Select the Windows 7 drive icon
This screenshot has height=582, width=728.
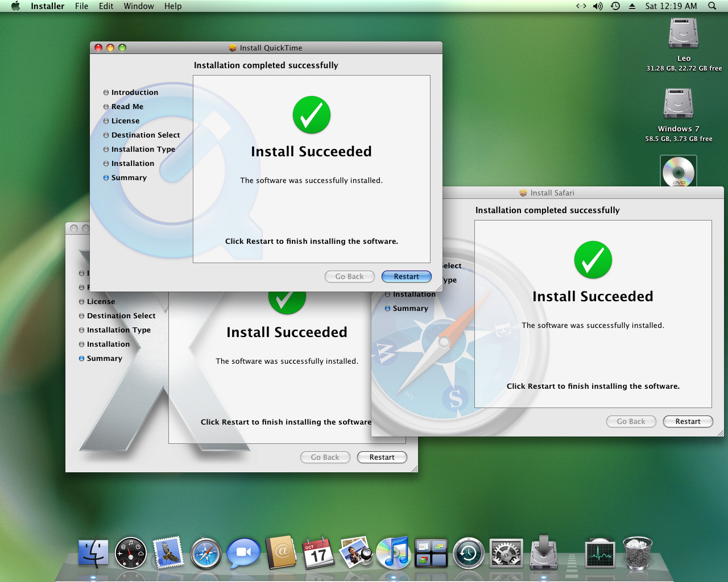pos(679,103)
